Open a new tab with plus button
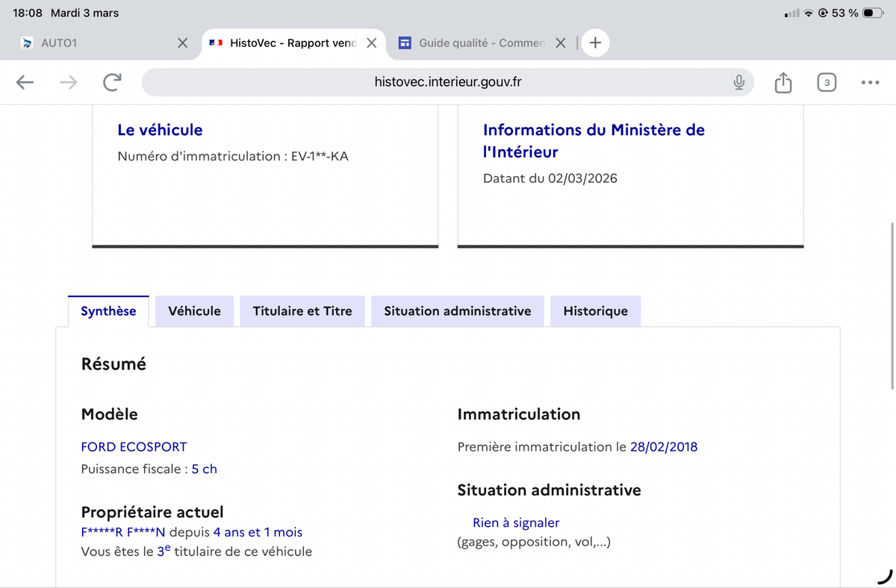This screenshot has width=896, height=588. (x=595, y=43)
